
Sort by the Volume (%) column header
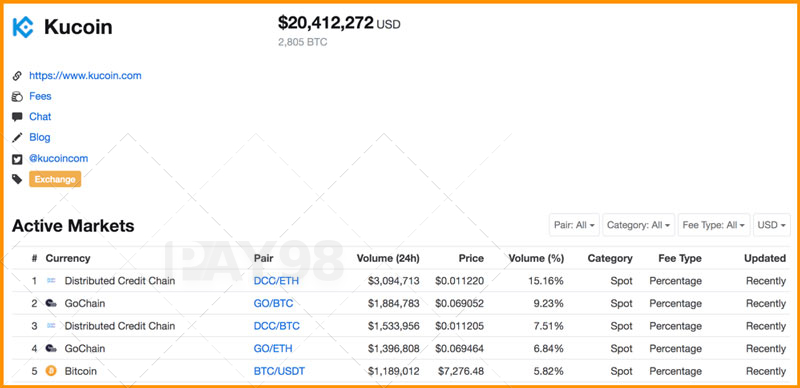tap(536, 258)
